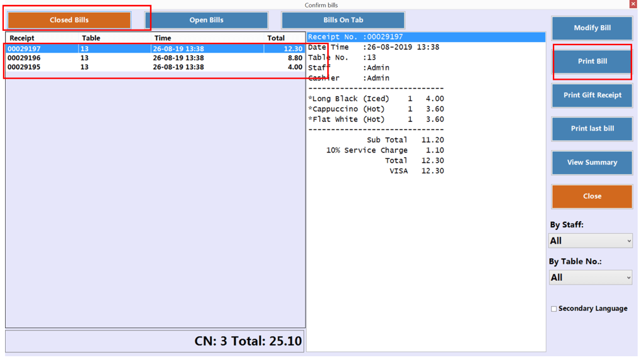Click the orange Close button
Screen dimensions: 644x360
592,196
